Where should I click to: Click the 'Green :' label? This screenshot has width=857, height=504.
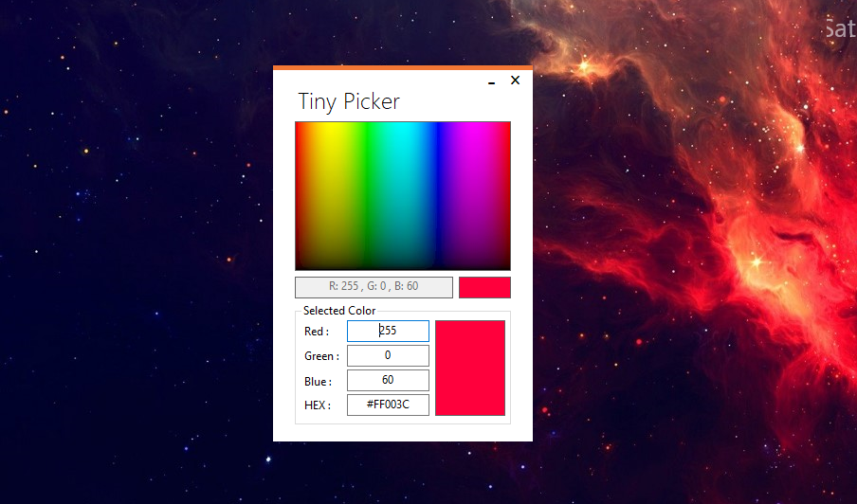click(x=321, y=356)
